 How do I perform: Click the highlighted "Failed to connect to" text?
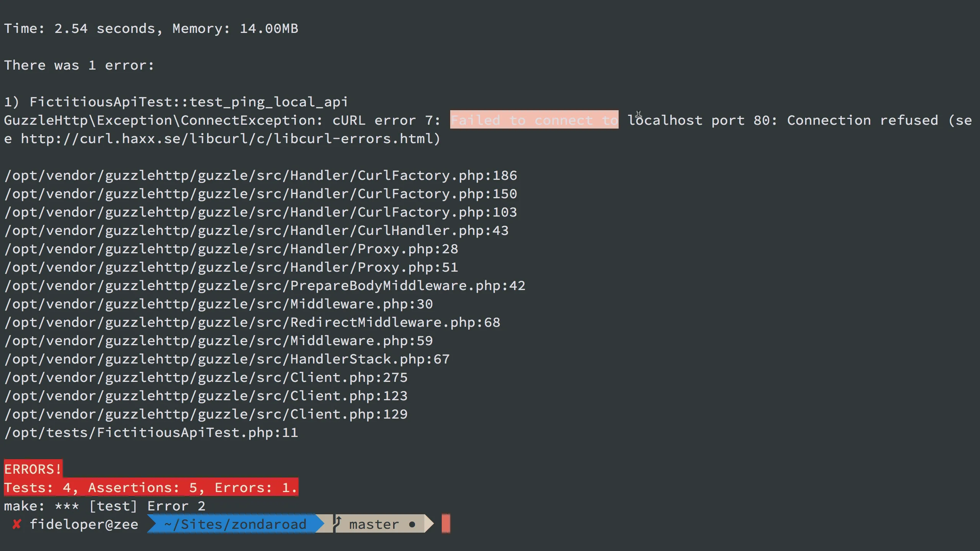[x=534, y=120]
